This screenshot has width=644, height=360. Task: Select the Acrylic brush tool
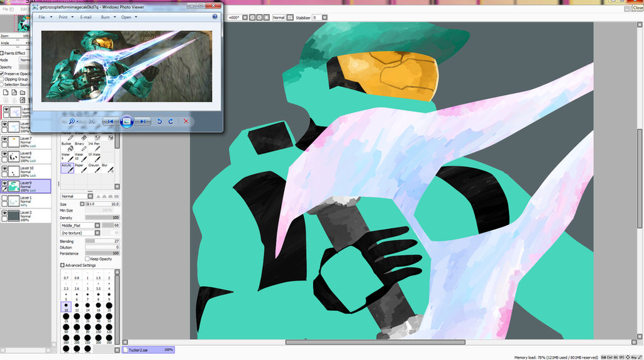[67, 167]
